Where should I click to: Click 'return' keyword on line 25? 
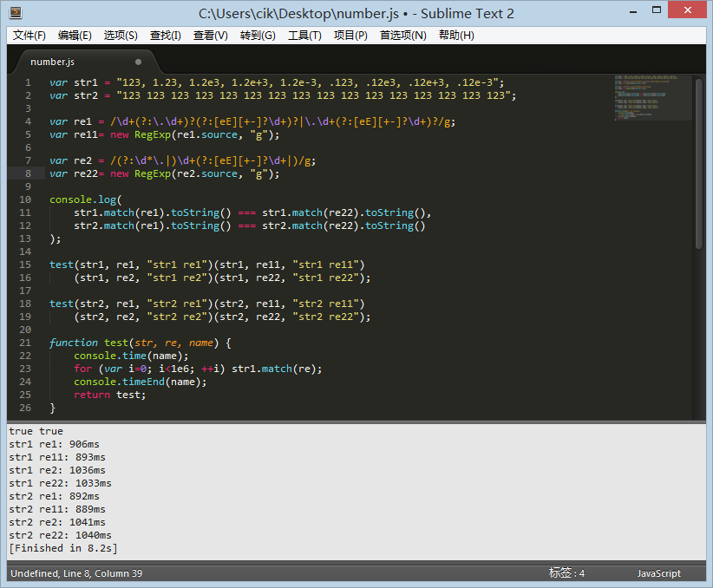[x=92, y=395]
